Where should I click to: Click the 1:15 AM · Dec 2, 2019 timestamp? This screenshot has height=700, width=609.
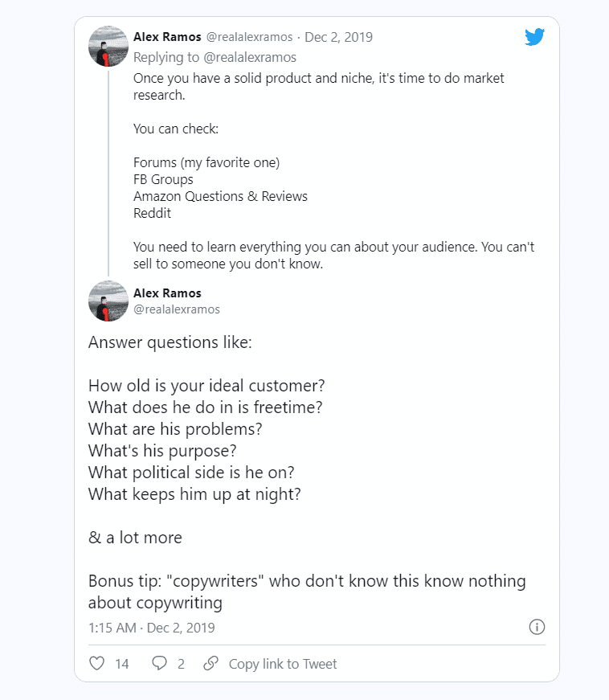(152, 628)
